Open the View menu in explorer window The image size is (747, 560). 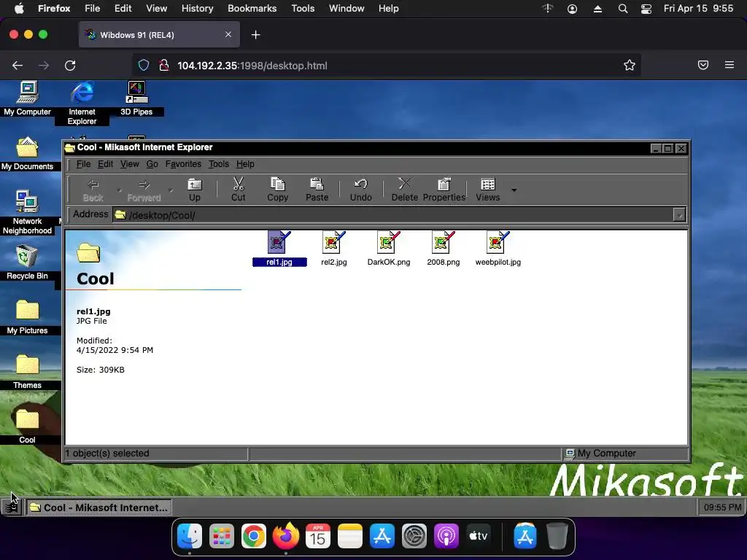pos(130,164)
